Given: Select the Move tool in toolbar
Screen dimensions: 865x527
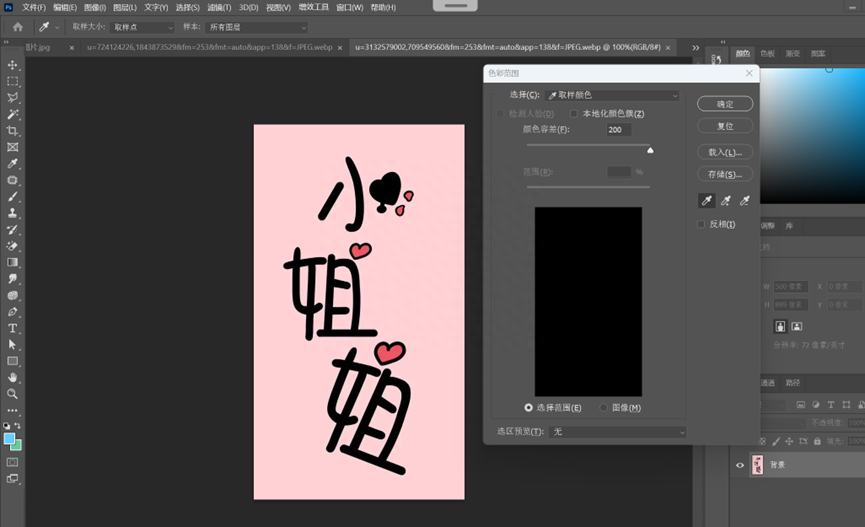Looking at the screenshot, I should point(13,64).
